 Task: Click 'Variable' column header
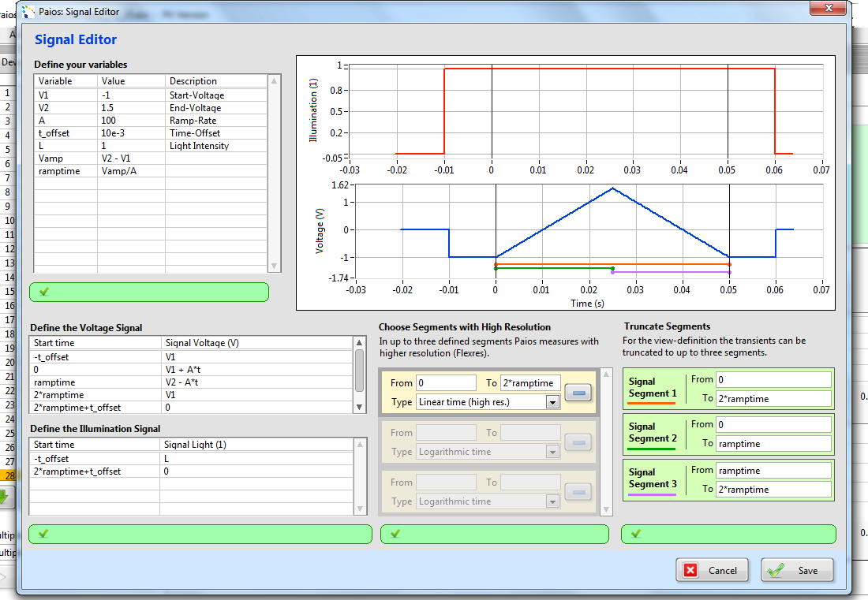[65, 80]
